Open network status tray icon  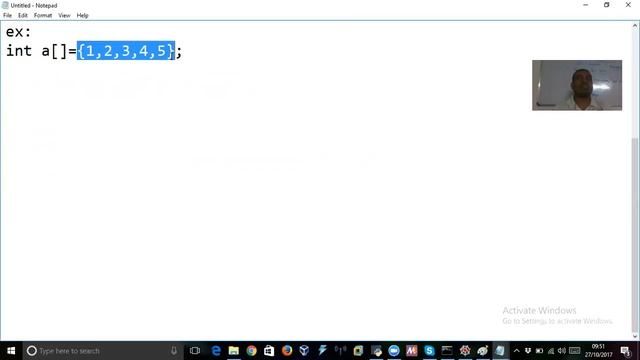(551, 351)
